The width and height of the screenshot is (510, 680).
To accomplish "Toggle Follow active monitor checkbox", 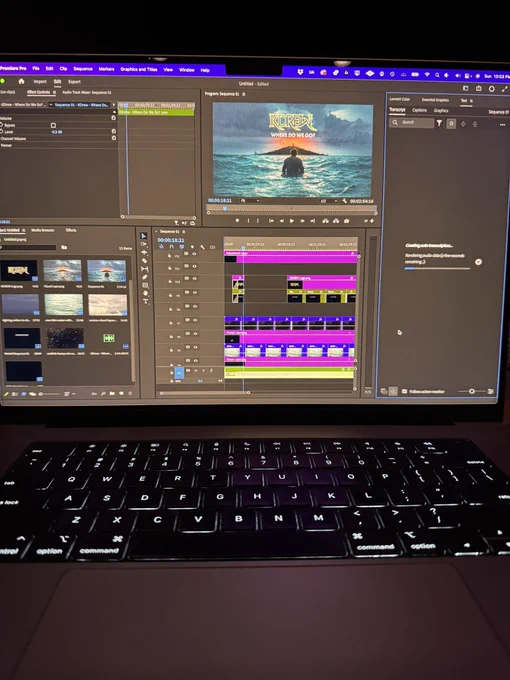I will coord(404,391).
